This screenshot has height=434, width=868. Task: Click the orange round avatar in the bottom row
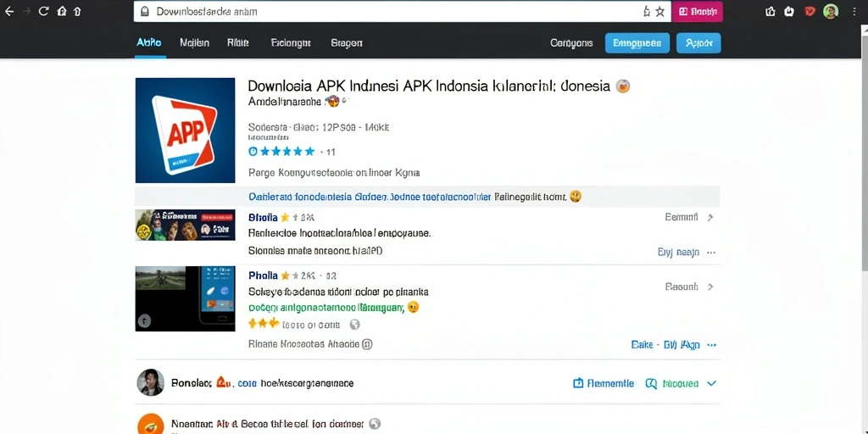click(151, 425)
